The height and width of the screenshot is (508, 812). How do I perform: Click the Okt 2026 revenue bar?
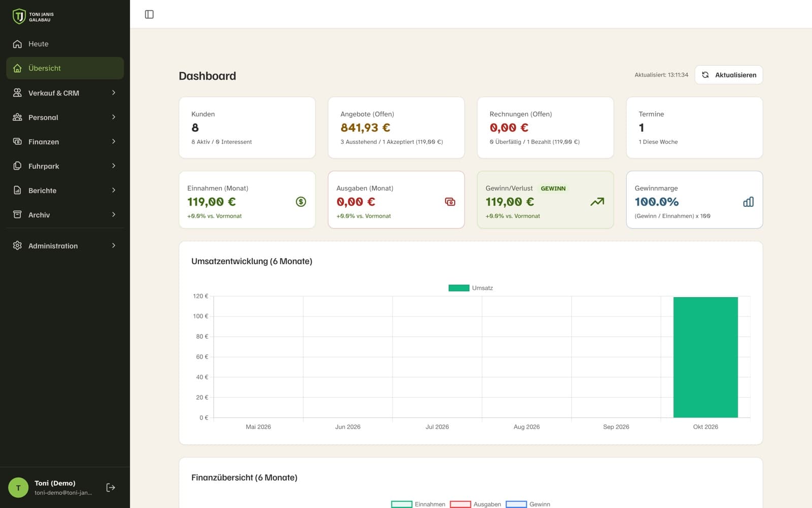[x=705, y=358]
